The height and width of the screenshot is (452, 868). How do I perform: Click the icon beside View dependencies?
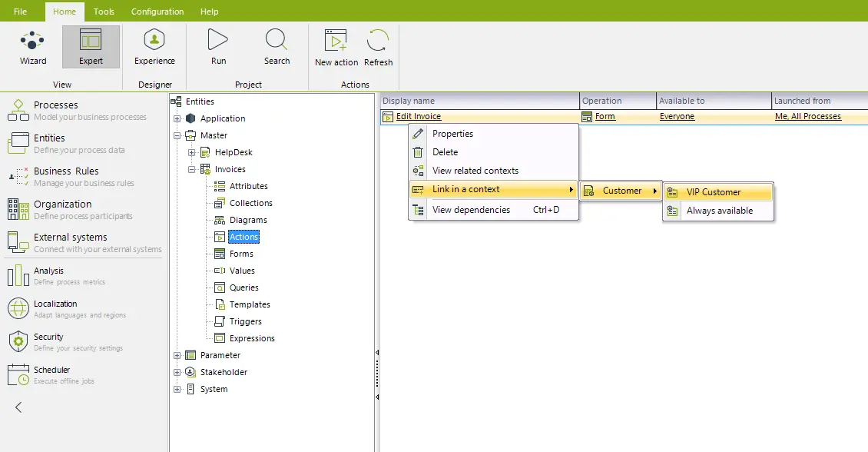[x=418, y=210]
